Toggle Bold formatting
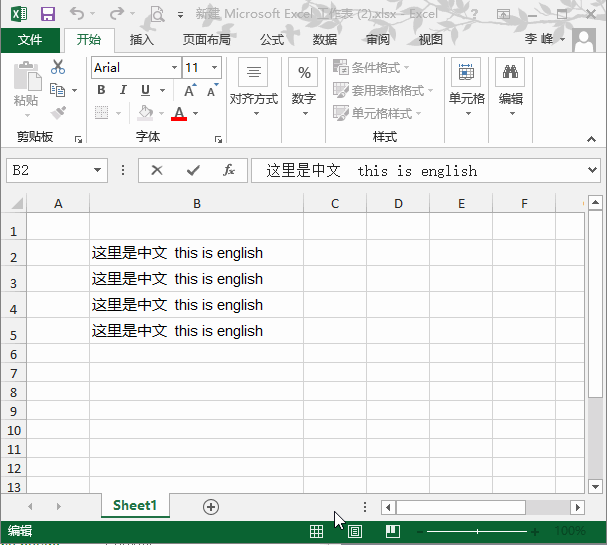This screenshot has height=545, width=607. 101,90
